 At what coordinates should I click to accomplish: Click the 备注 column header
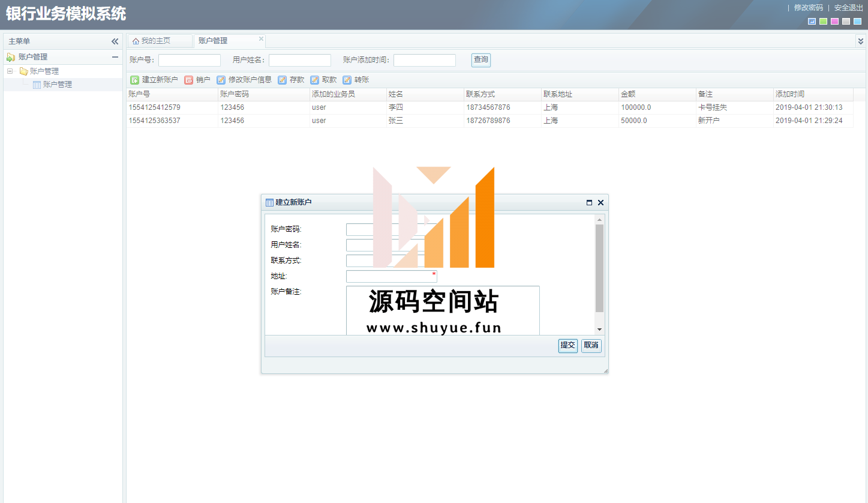pyautogui.click(x=735, y=94)
